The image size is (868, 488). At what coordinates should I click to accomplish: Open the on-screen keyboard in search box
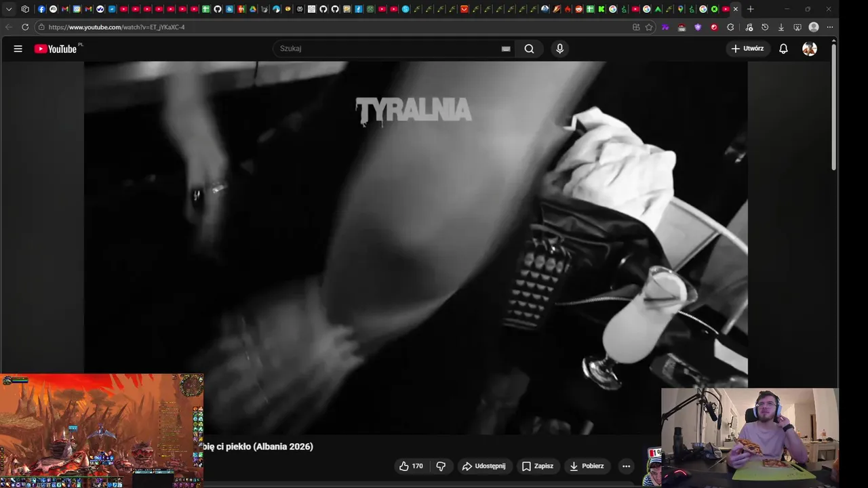pyautogui.click(x=505, y=49)
